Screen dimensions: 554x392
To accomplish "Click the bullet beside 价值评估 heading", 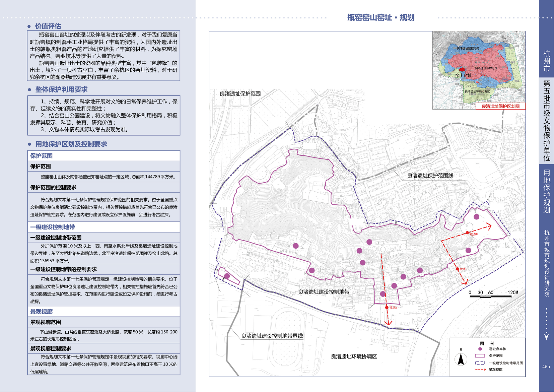I will click(x=29, y=26).
